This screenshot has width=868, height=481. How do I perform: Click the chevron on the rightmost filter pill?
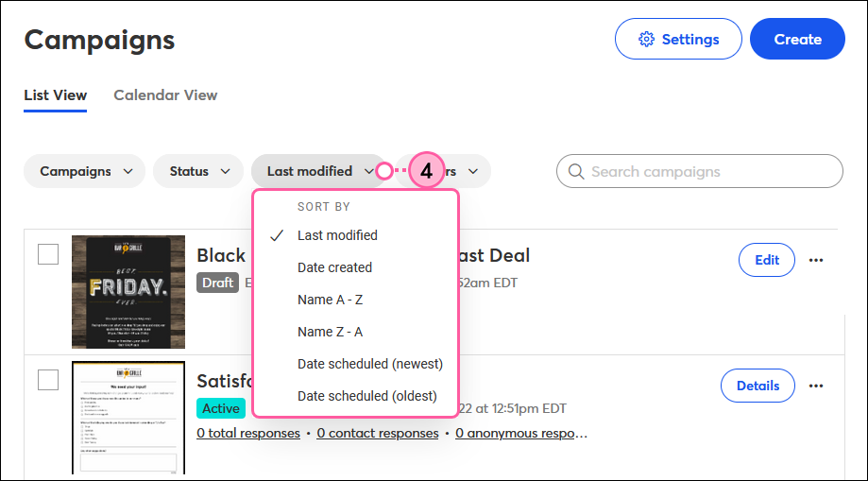click(473, 171)
